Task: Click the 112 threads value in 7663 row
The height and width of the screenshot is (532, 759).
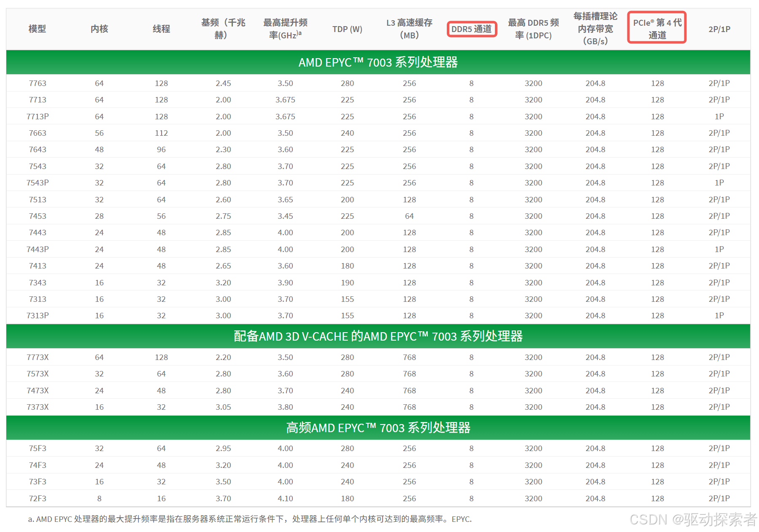Action: coord(161,133)
